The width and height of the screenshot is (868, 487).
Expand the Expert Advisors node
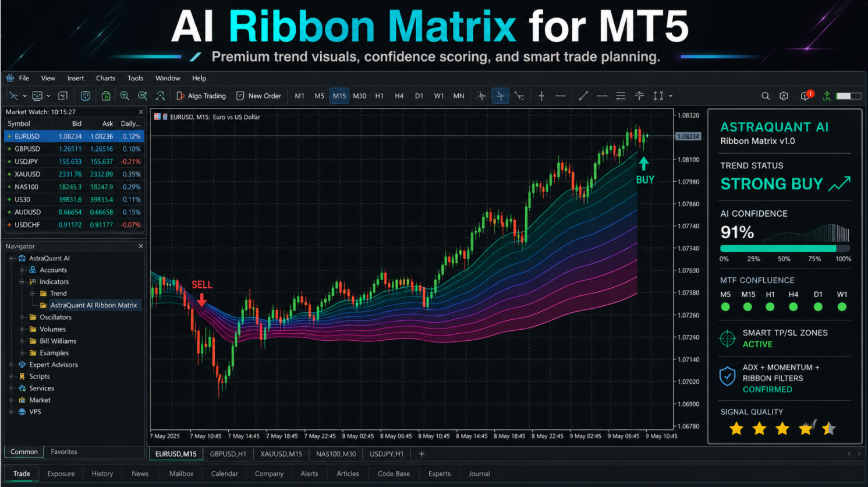click(11, 365)
